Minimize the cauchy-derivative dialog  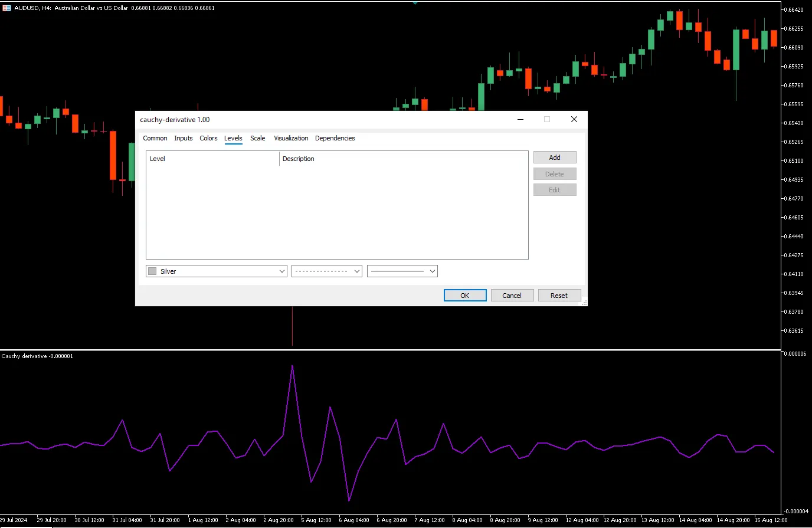click(x=520, y=119)
